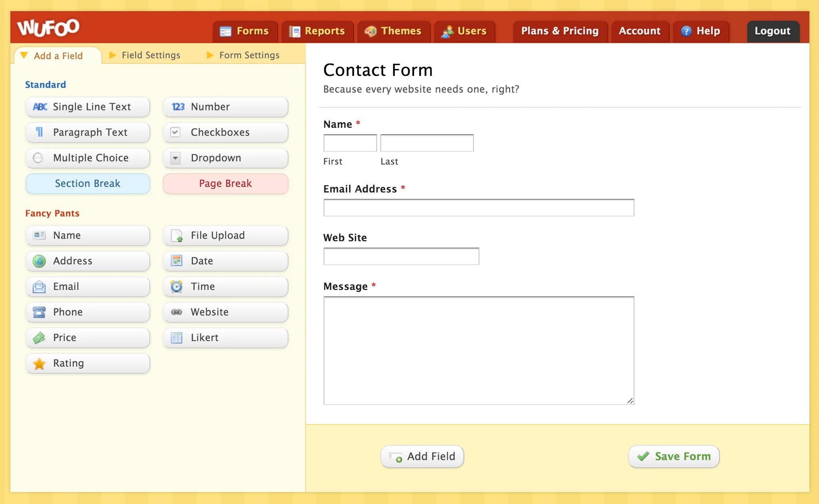
Task: Click the Save Form button
Action: click(x=674, y=456)
